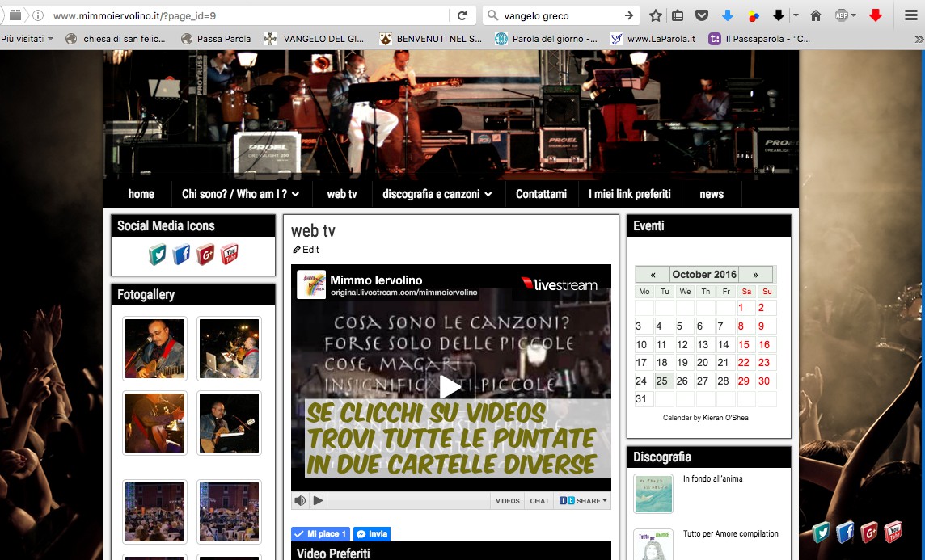Mute the Livestream player audio
The height and width of the screenshot is (560, 925).
(300, 500)
